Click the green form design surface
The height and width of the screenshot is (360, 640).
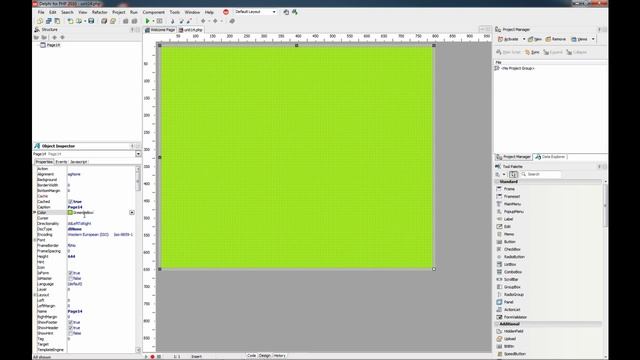297,157
